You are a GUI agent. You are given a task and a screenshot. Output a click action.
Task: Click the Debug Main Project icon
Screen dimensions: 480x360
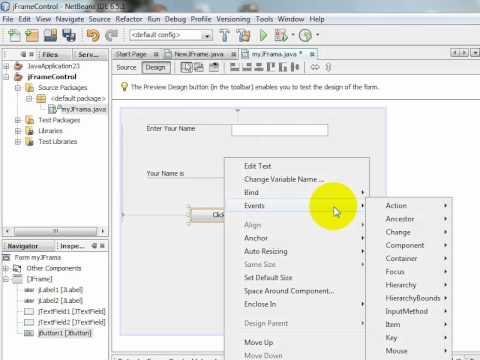click(x=281, y=35)
